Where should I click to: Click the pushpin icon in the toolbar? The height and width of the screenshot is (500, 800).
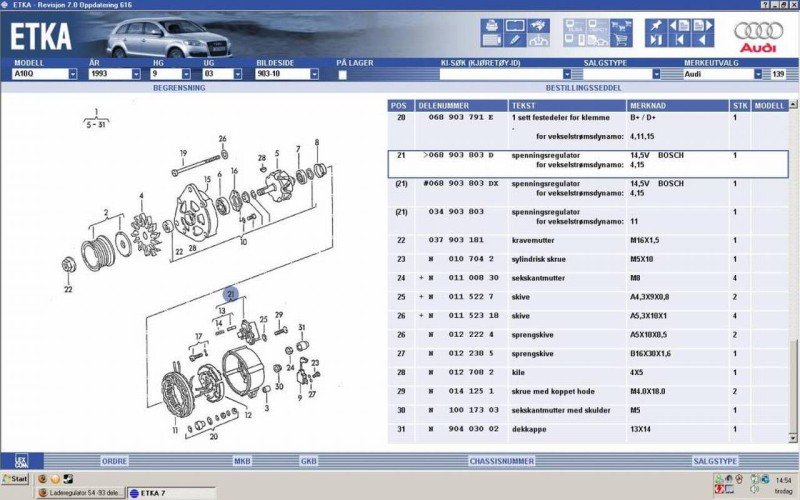click(x=656, y=25)
